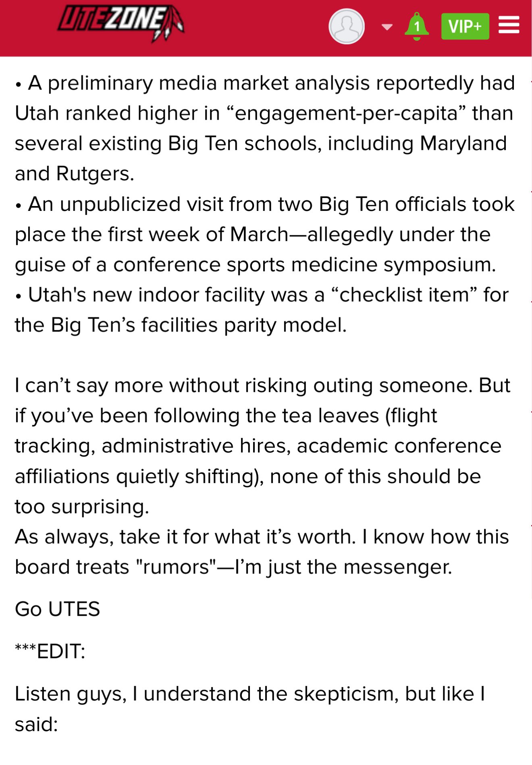Screen dimensions: 532x765
Task: Expand the dropdown arrow beside avatar
Action: (387, 27)
